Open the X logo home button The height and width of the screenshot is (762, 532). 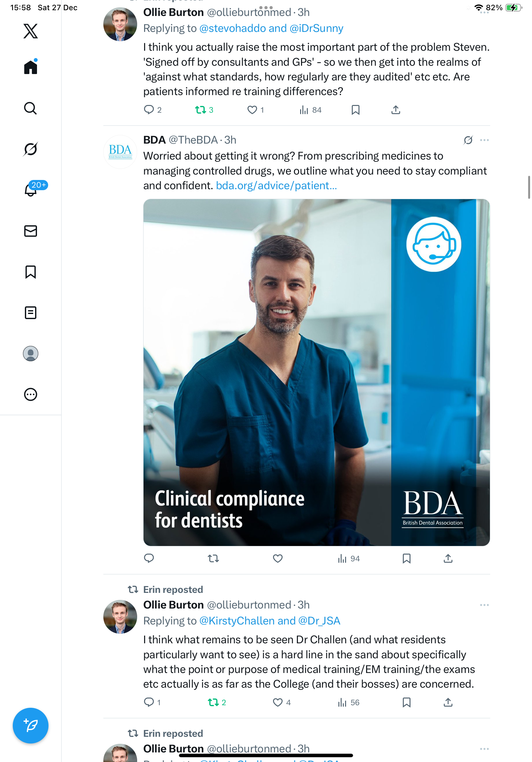click(31, 31)
